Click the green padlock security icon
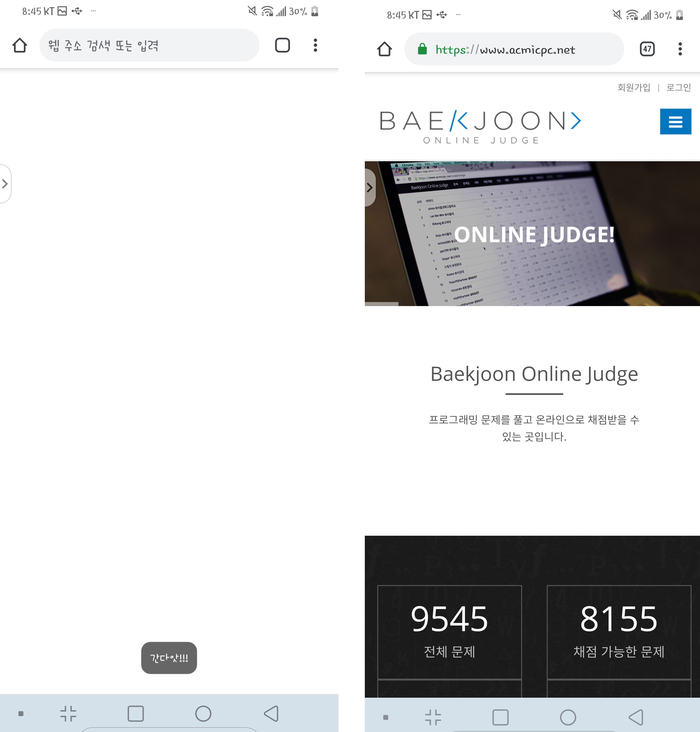700x732 pixels. coord(422,49)
